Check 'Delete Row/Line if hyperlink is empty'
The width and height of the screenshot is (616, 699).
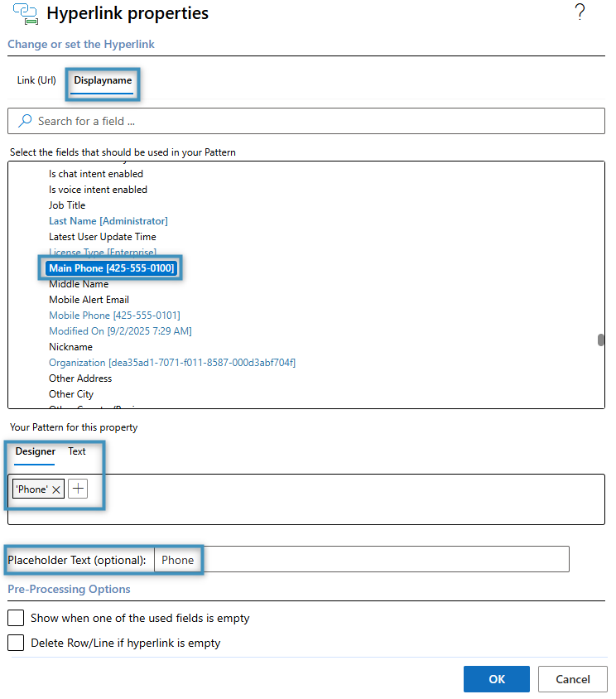(16, 643)
